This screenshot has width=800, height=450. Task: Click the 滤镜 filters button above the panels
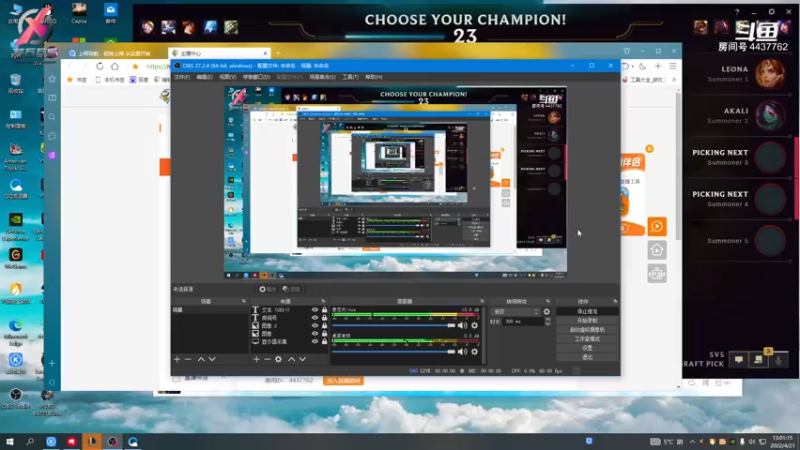(291, 289)
